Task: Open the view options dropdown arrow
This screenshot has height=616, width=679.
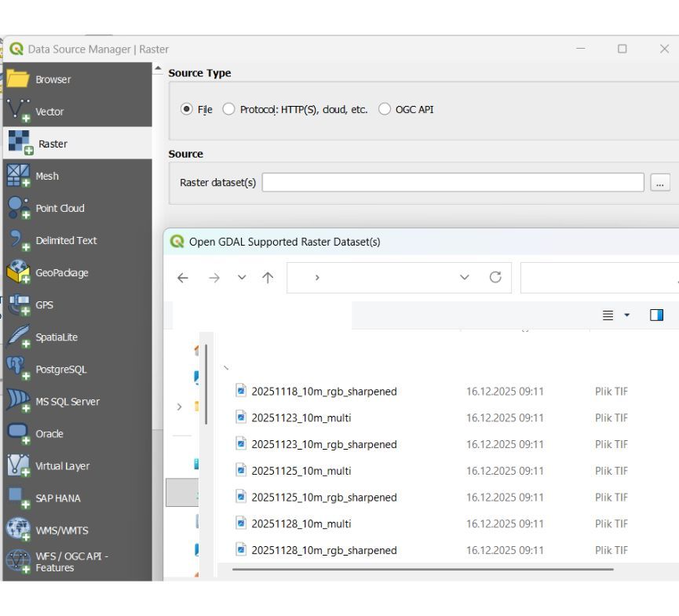Action: [x=627, y=315]
